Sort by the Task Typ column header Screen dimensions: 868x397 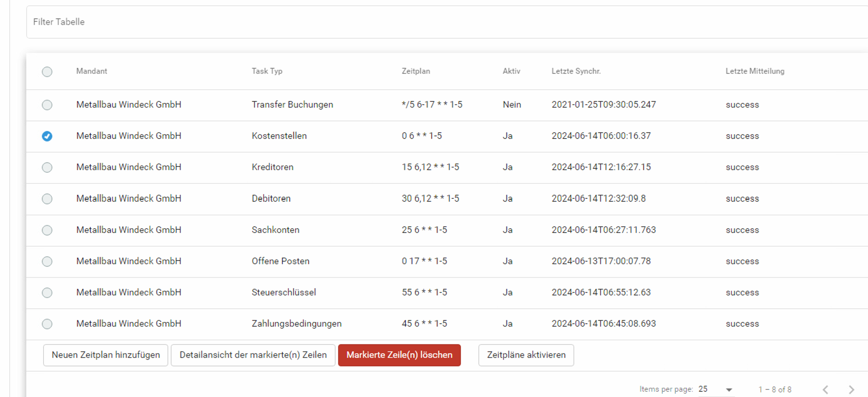267,71
